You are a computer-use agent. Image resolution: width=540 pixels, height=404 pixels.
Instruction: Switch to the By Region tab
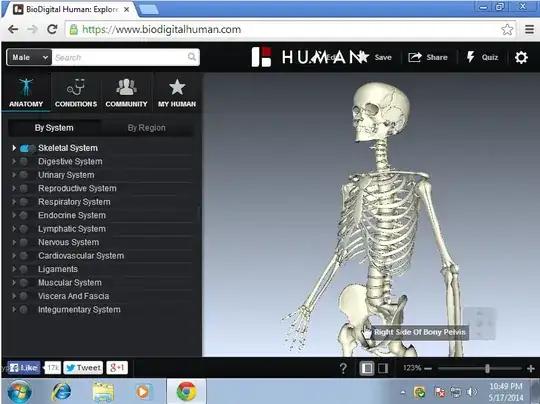(147, 128)
